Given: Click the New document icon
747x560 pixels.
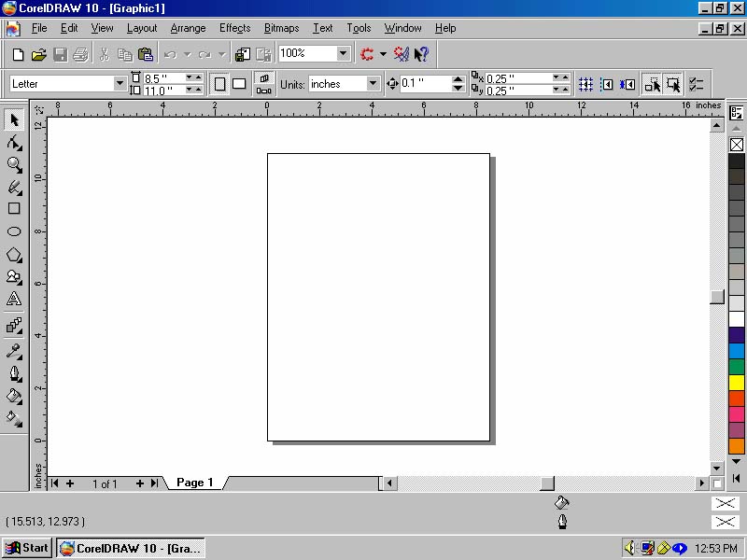Looking at the screenshot, I should pyautogui.click(x=18, y=54).
